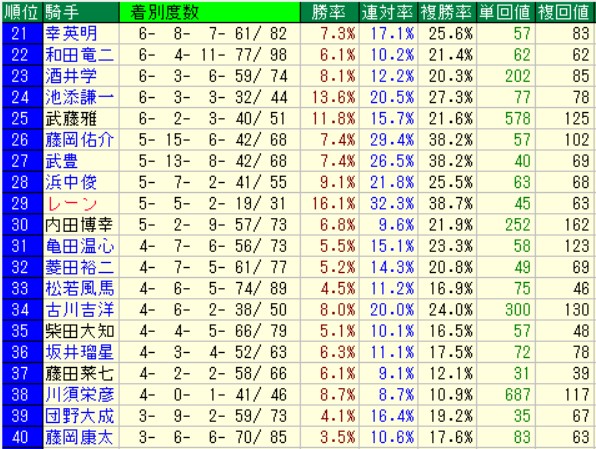Select rank cell 25 for 武藤雅
The height and width of the screenshot is (449, 596).
pos(22,119)
